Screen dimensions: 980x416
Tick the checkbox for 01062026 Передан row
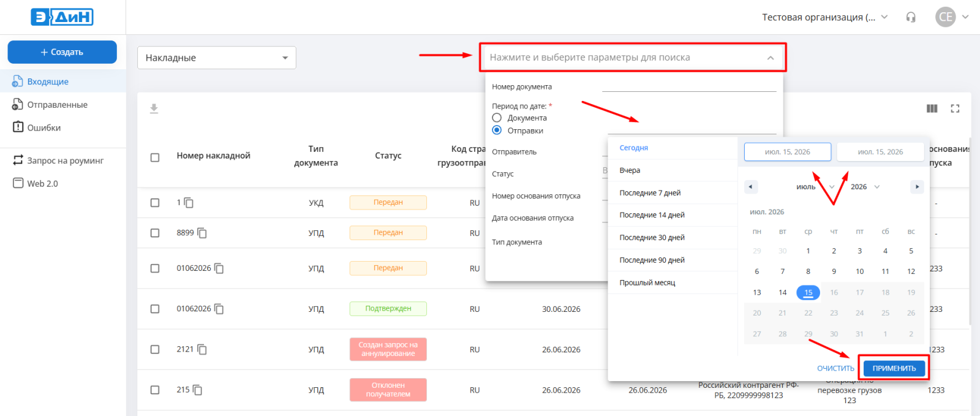155,268
